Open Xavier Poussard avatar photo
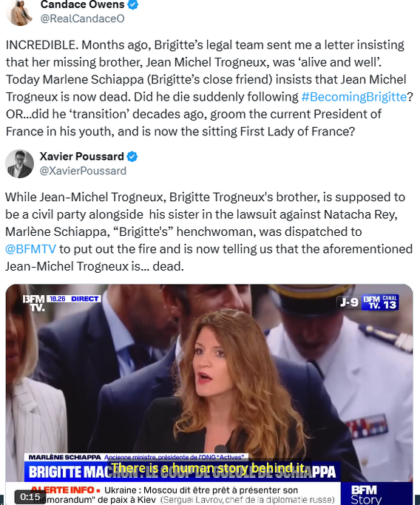420x505 pixels. (19, 163)
